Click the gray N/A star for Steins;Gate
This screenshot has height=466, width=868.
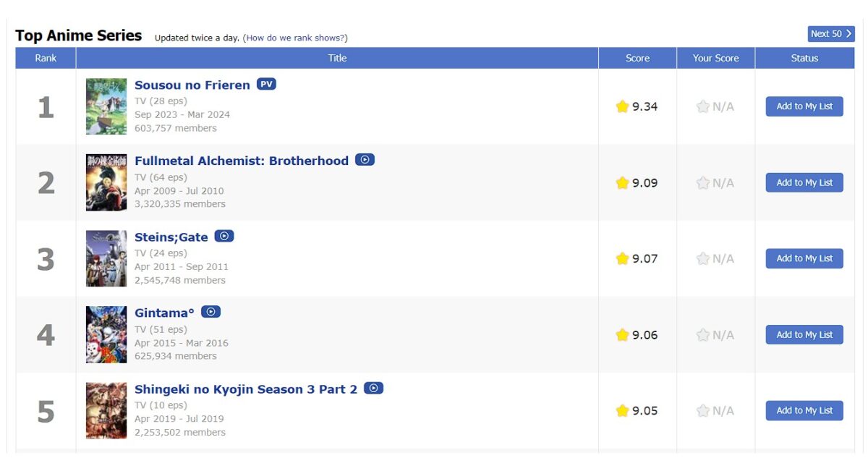(x=702, y=258)
